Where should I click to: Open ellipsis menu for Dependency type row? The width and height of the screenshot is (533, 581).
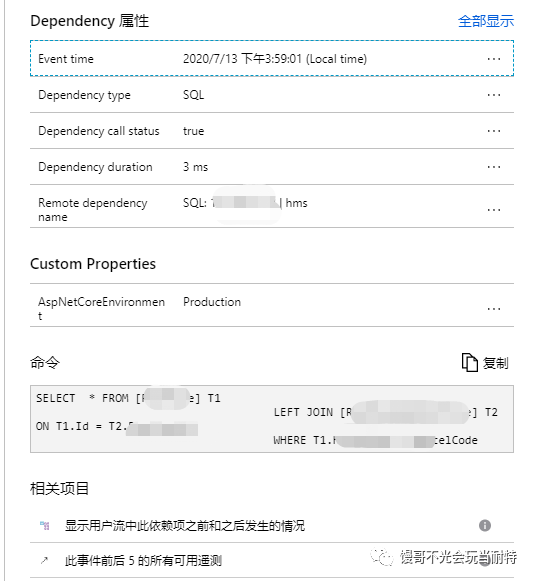[494, 95]
